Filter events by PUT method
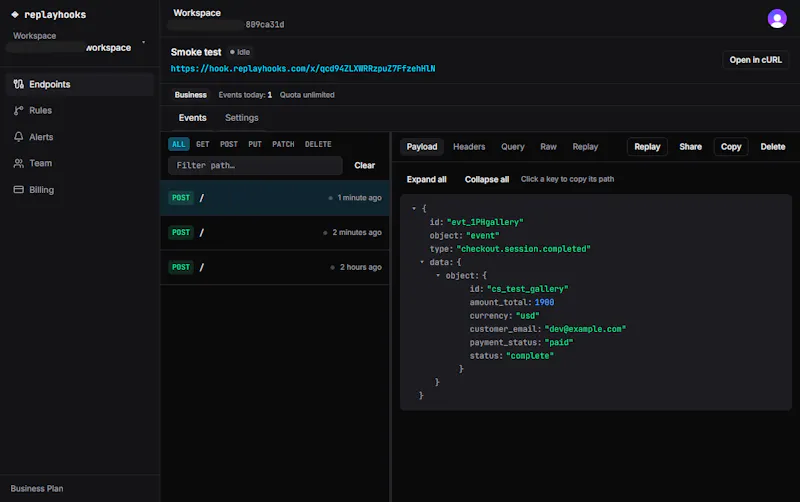Image resolution: width=800 pixels, height=502 pixels. tap(255, 144)
